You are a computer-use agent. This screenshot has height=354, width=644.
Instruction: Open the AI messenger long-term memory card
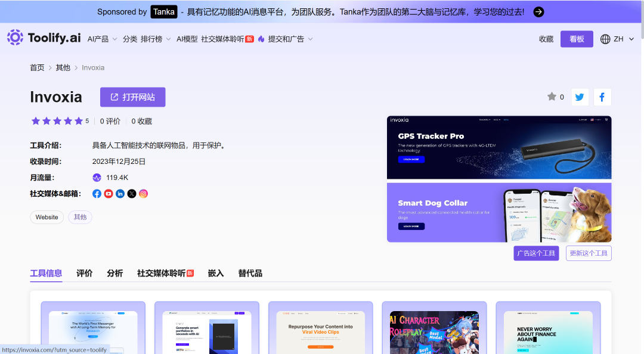[x=93, y=328]
